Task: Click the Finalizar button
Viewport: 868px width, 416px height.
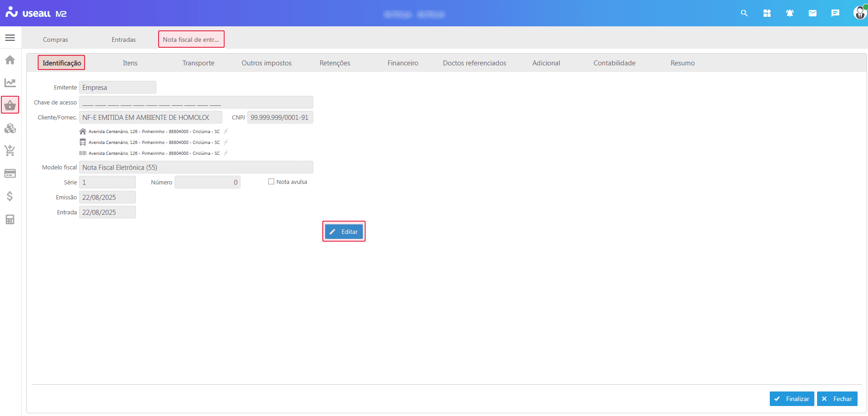Action: coord(792,399)
